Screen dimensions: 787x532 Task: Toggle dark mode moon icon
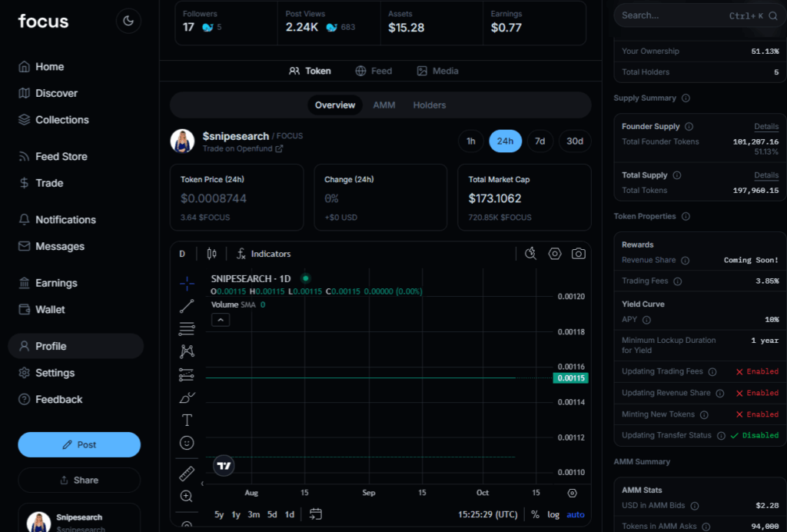pyautogui.click(x=128, y=21)
